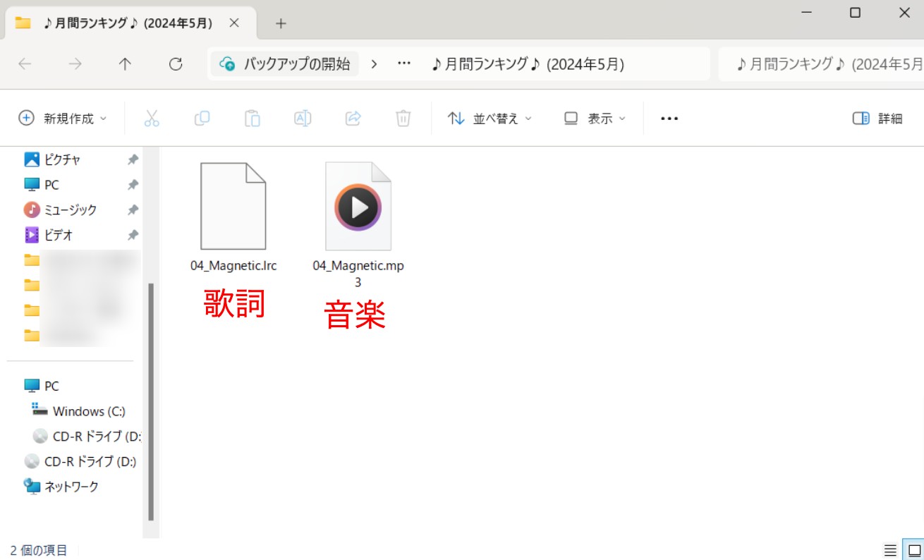The height and width of the screenshot is (560, 924).
Task: Minimize the Explorer window
Action: (x=806, y=13)
